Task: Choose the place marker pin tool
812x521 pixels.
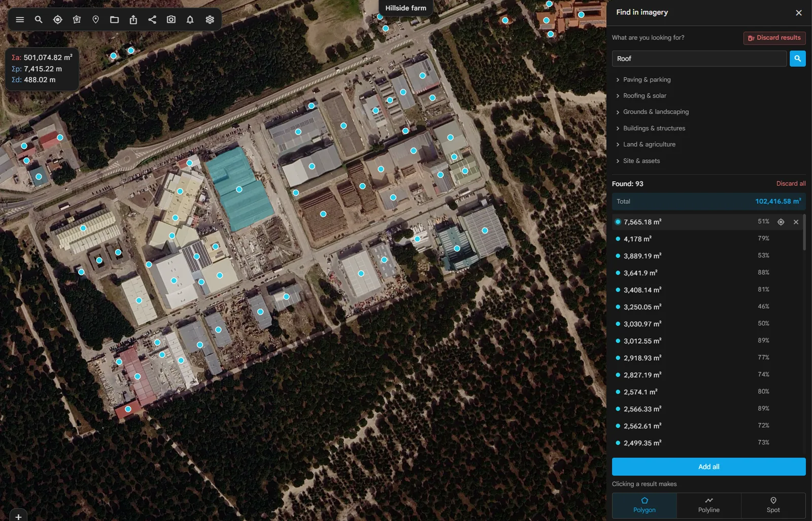Action: (x=95, y=19)
